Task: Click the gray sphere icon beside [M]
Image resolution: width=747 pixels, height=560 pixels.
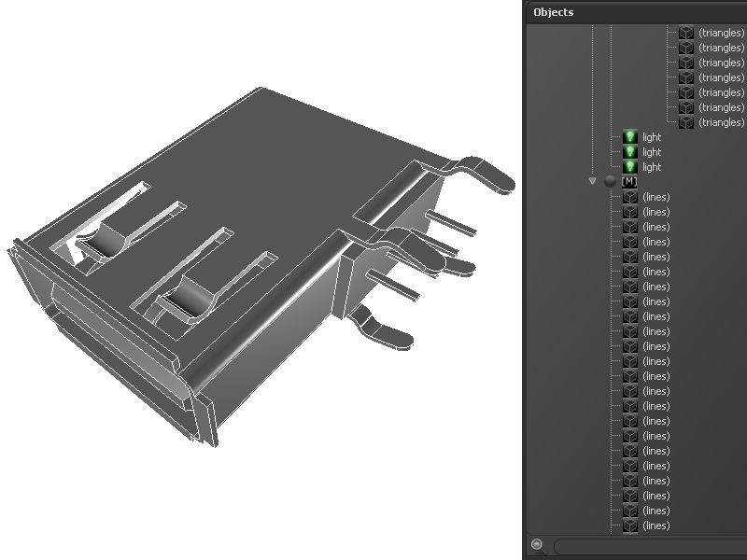Action: pyautogui.click(x=610, y=181)
